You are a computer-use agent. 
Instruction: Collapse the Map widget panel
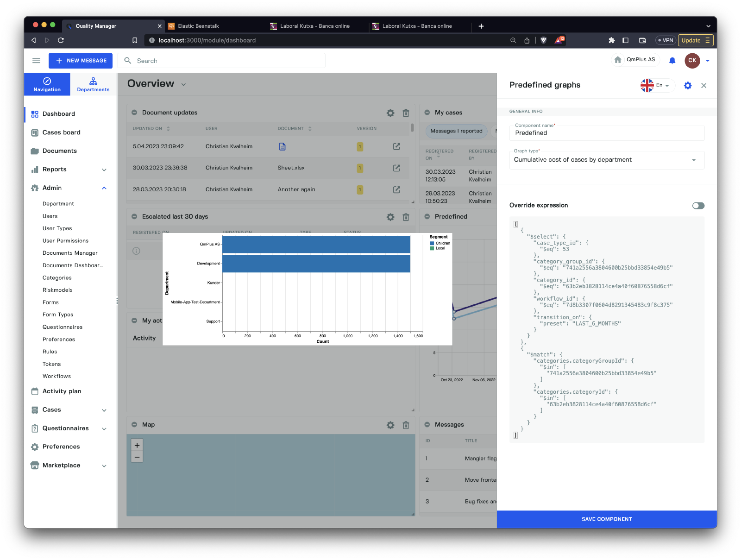click(x=134, y=425)
